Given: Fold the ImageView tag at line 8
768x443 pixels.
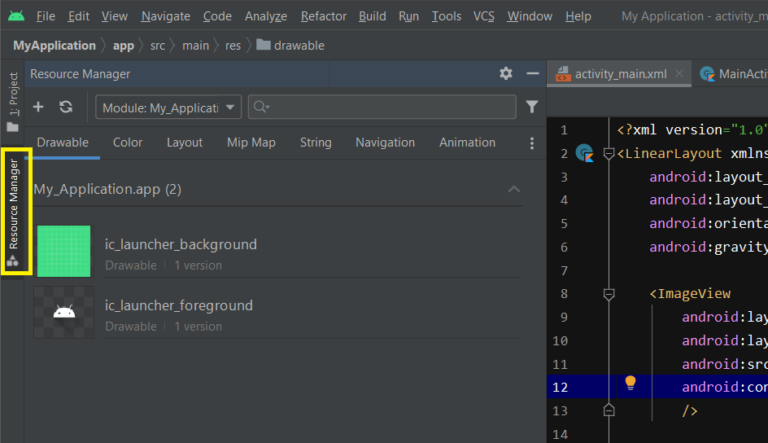Looking at the screenshot, I should 608,294.
